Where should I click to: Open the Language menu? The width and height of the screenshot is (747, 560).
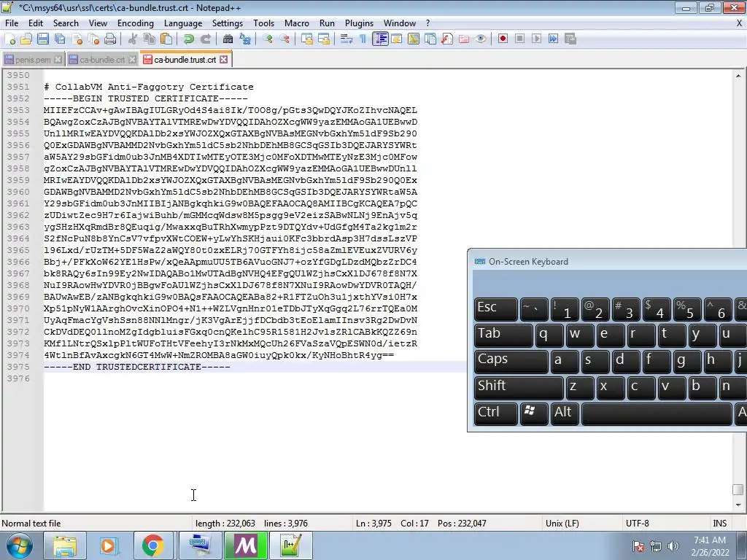coord(183,23)
